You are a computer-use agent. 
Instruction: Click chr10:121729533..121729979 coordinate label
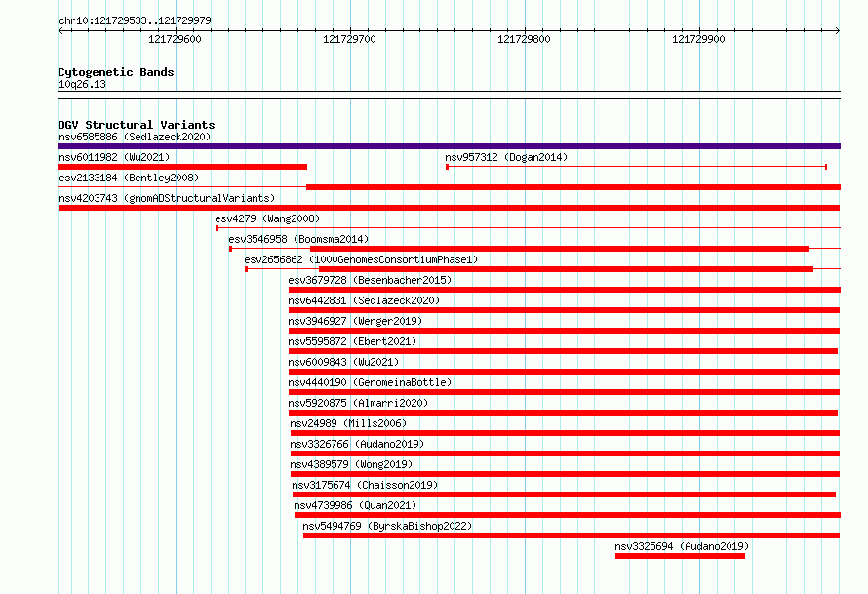pos(135,20)
